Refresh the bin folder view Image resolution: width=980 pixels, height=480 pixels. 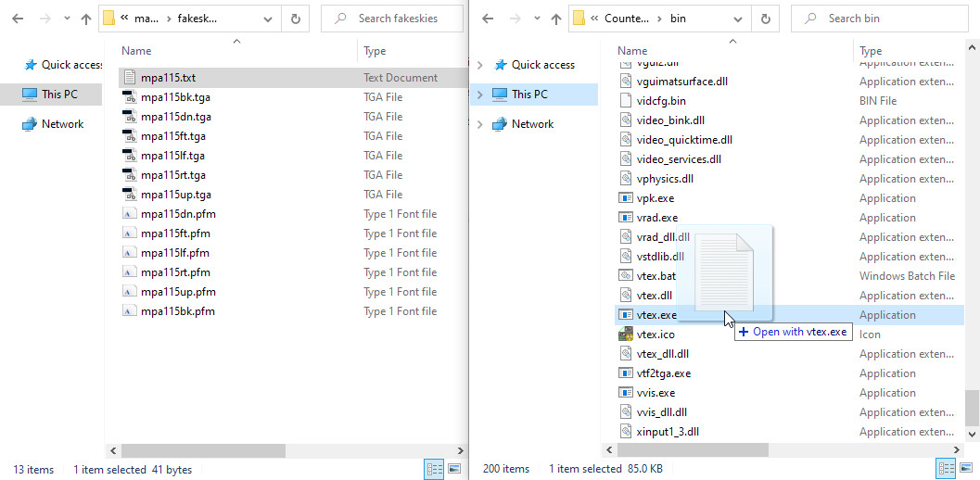click(765, 19)
